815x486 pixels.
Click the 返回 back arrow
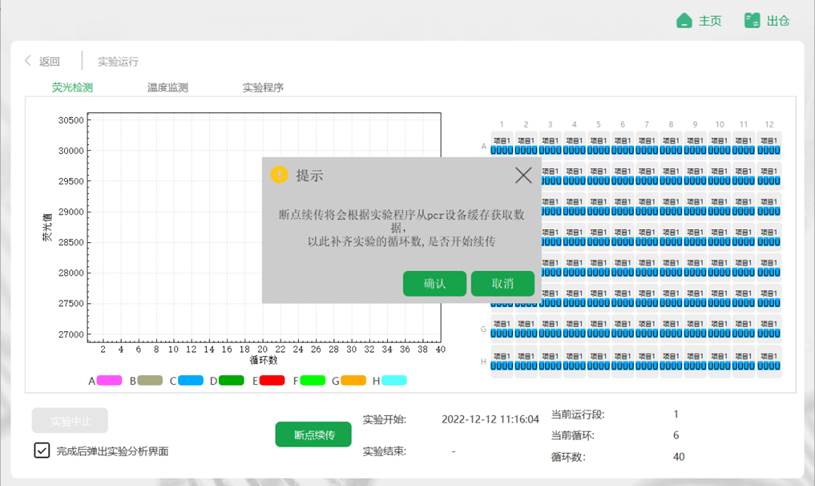point(28,61)
